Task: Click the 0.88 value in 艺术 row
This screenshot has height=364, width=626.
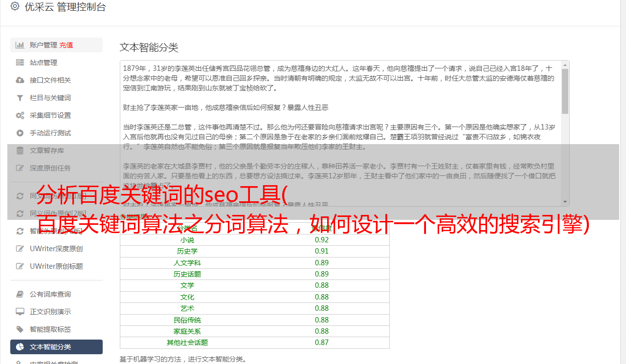Action: point(322,308)
